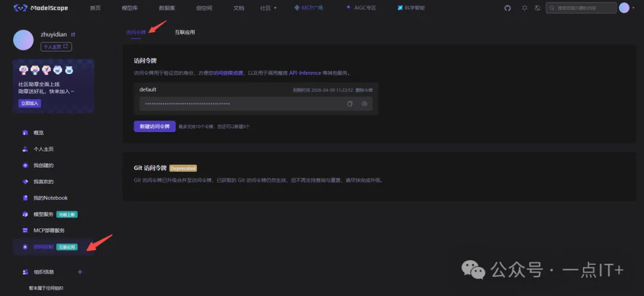Screen dimensions: 644x296
Task: Click 删除令牌 for the default token
Action: 364,90
